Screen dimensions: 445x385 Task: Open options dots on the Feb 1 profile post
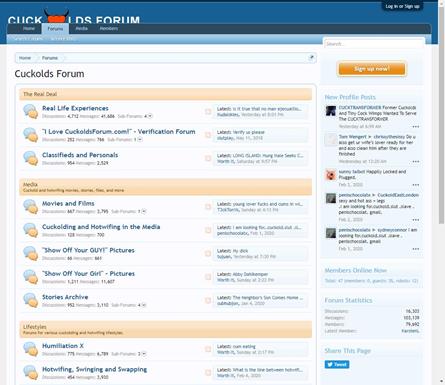pos(415,249)
